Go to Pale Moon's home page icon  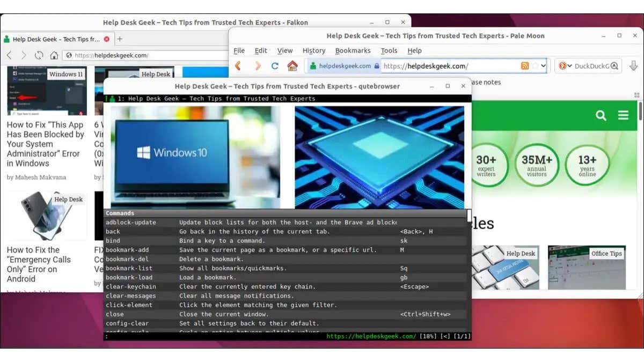point(292,66)
